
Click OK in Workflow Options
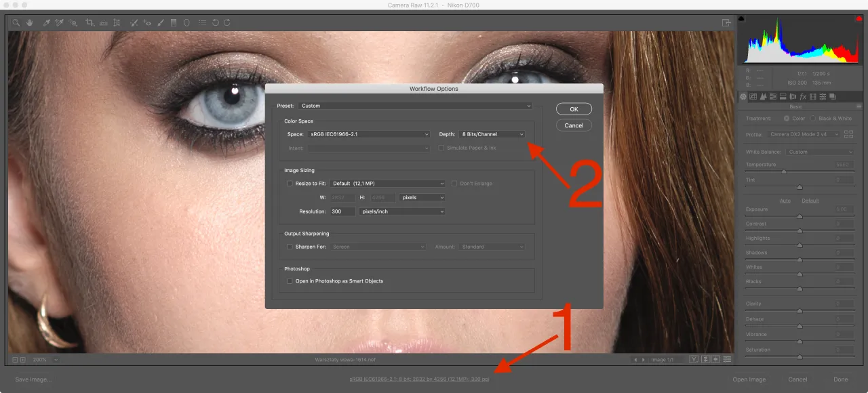(x=574, y=109)
